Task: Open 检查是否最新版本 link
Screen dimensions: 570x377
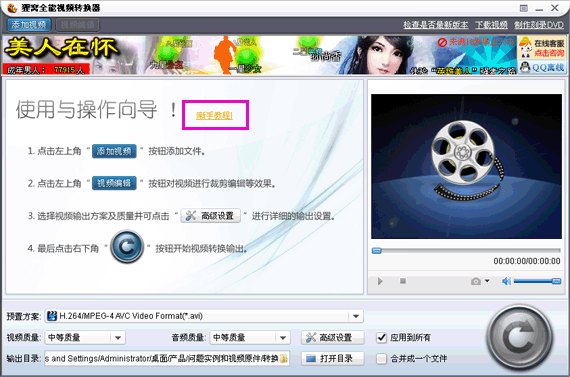Action: [435, 25]
